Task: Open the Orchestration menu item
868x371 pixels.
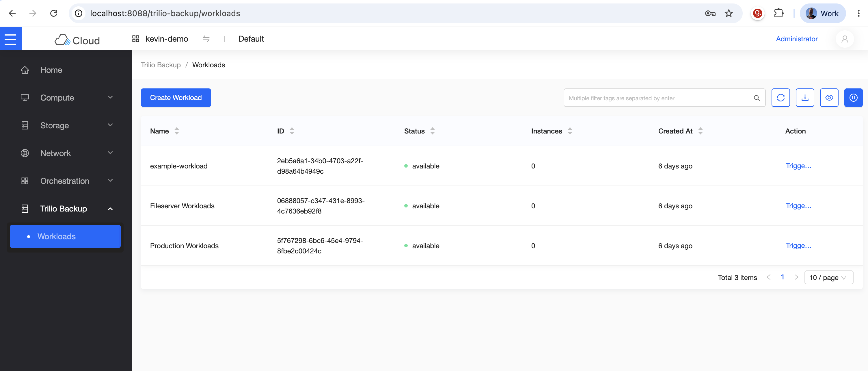Action: point(65,181)
